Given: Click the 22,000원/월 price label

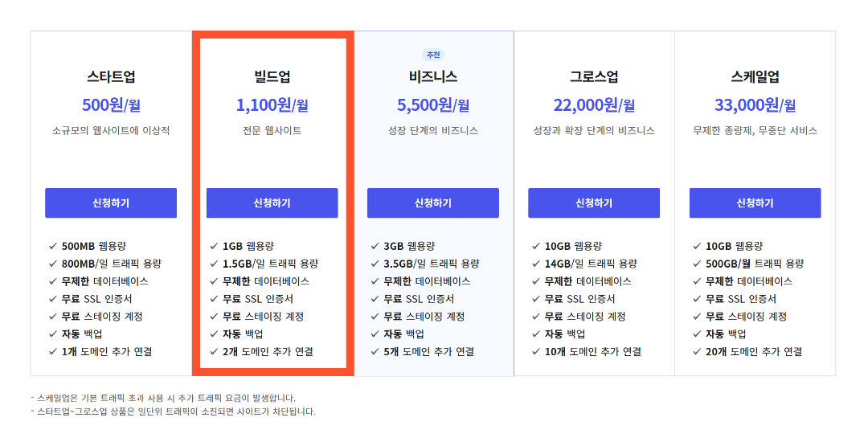Looking at the screenshot, I should click(594, 104).
